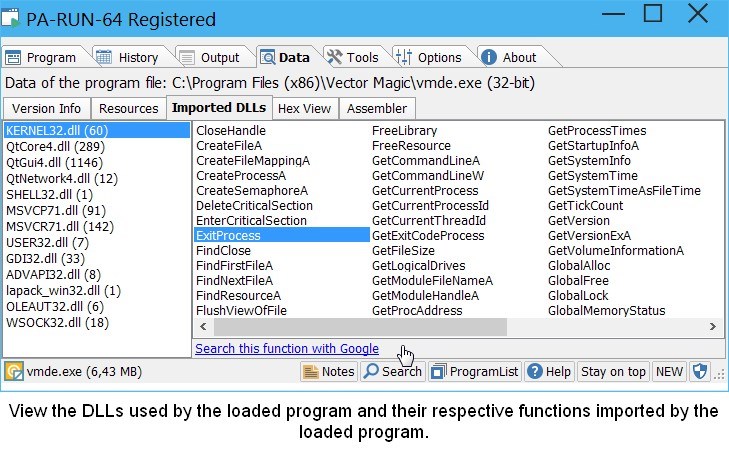Switch to the History tab
The height and width of the screenshot is (450, 729).
point(129,57)
